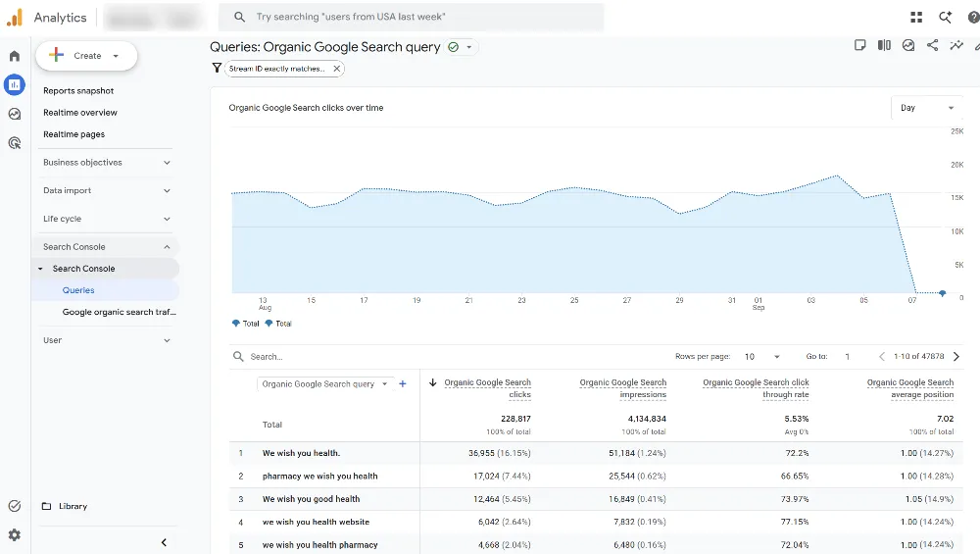Image resolution: width=980 pixels, height=554 pixels.
Task: Click the 4,134,834 total impressions value
Action: pos(647,419)
